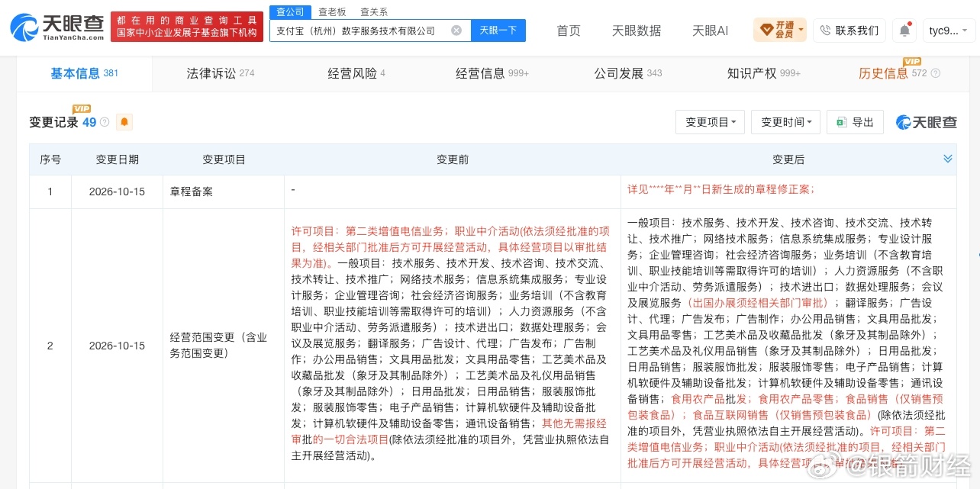
Task: Click help icon next to 历史信息 572
Action: pos(936,74)
